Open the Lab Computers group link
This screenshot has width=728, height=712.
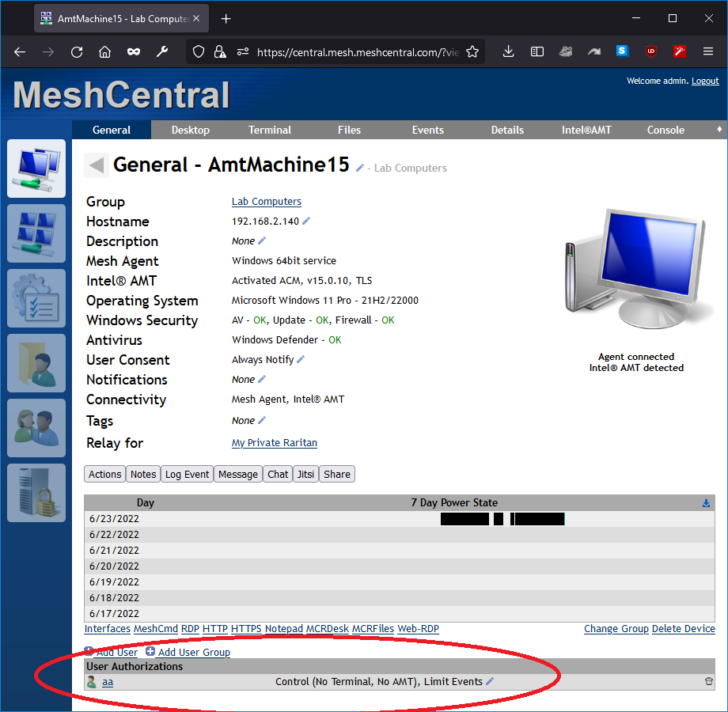point(266,202)
